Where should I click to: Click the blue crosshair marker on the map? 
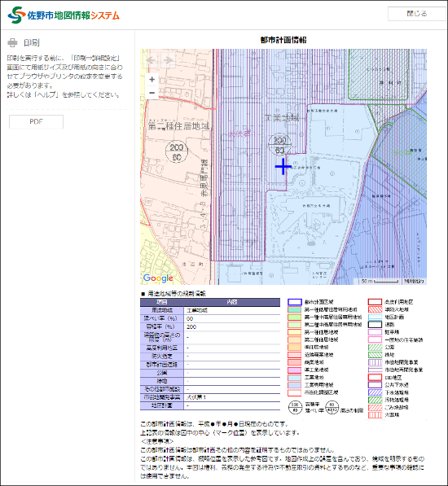pos(283,166)
